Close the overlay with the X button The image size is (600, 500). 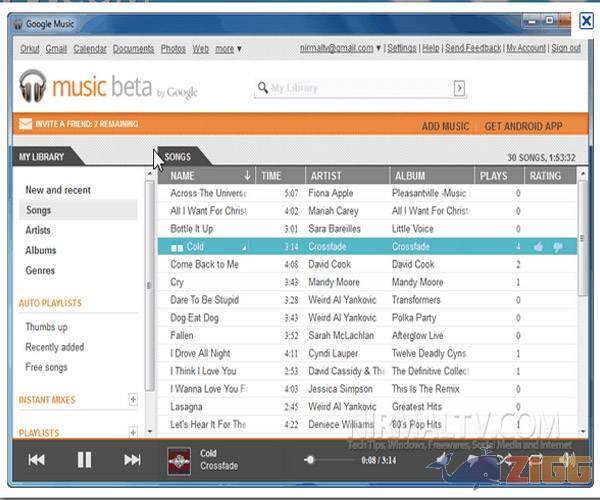[586, 20]
